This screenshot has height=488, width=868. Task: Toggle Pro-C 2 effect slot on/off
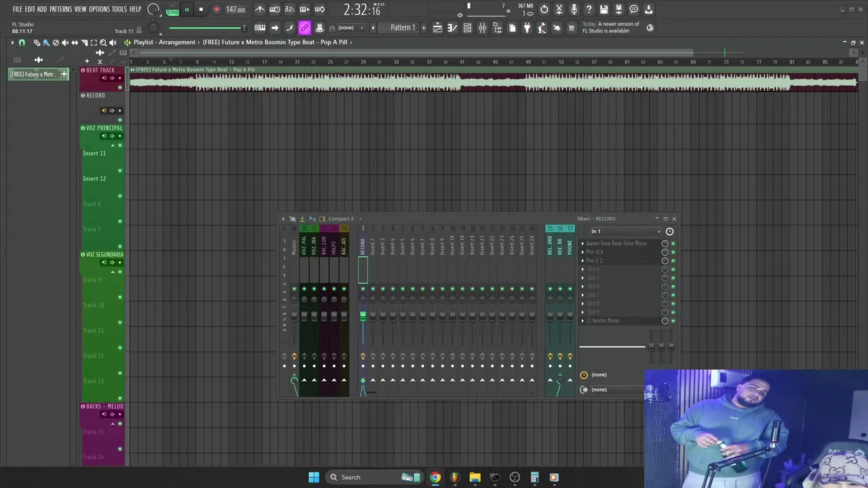click(x=673, y=261)
